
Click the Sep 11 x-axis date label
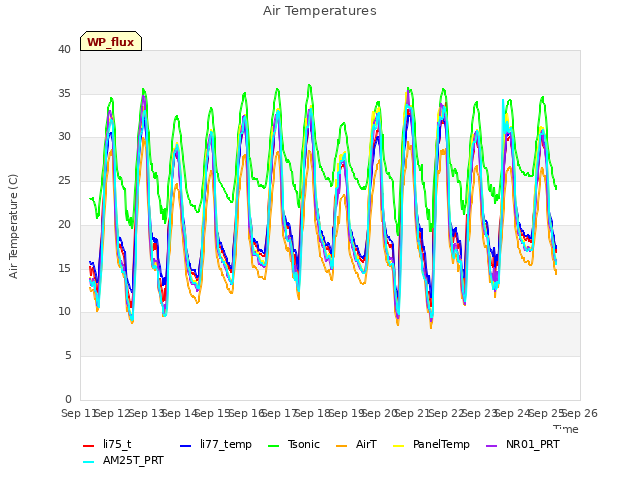[x=78, y=413]
